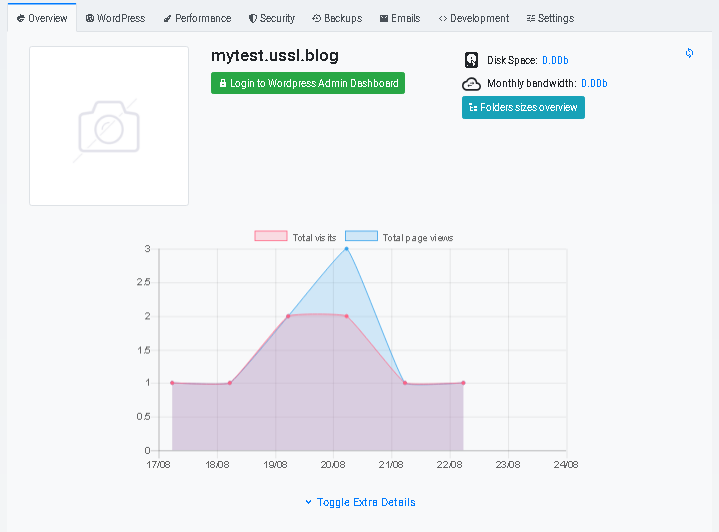719x532 pixels.
Task: Switch to the Performance tab
Action: tap(198, 18)
